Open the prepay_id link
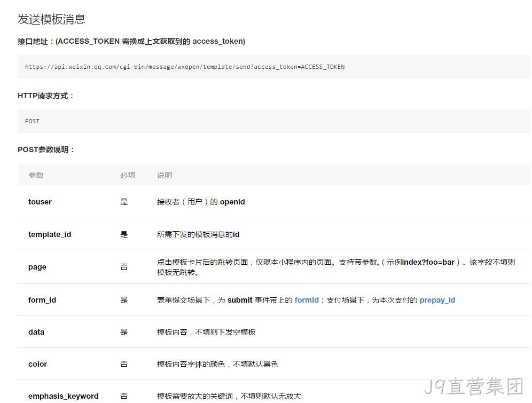Screen dimensions: 532x403 click(437, 300)
